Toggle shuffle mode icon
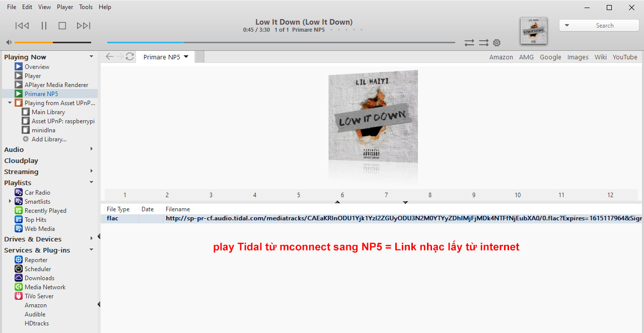Image resolution: width=644 pixels, height=333 pixels. (x=483, y=43)
